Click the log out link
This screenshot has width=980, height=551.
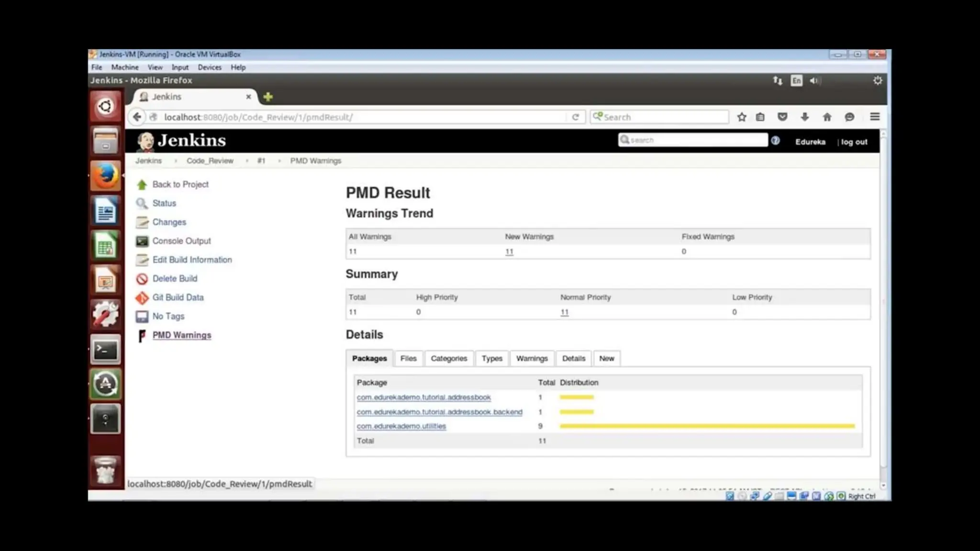click(x=854, y=142)
